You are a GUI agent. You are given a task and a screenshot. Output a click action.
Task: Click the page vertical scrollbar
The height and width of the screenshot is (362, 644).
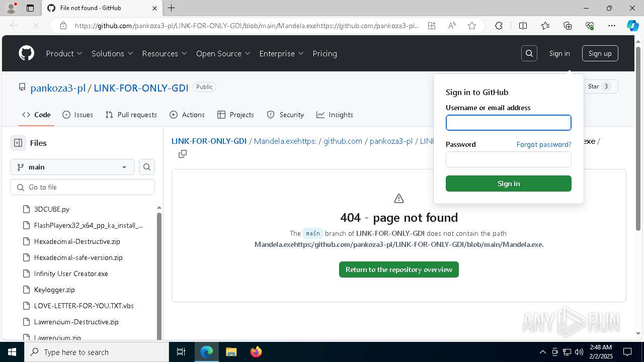point(638,138)
